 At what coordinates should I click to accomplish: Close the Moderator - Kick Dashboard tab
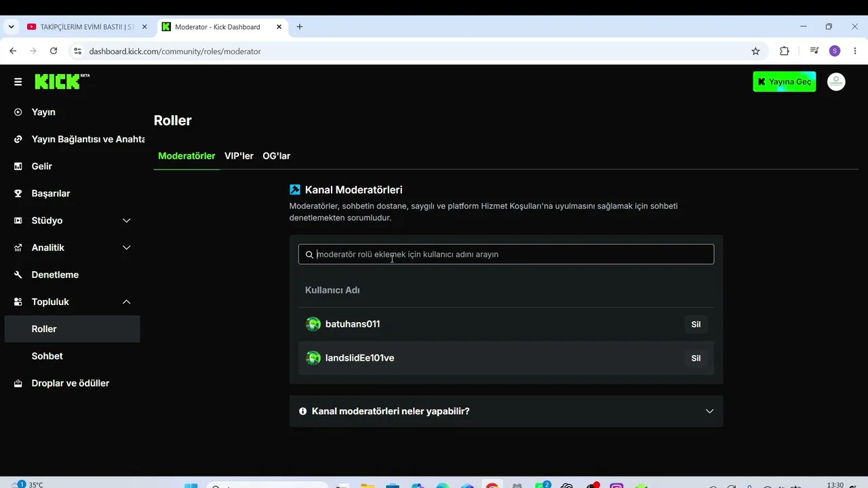tap(279, 27)
